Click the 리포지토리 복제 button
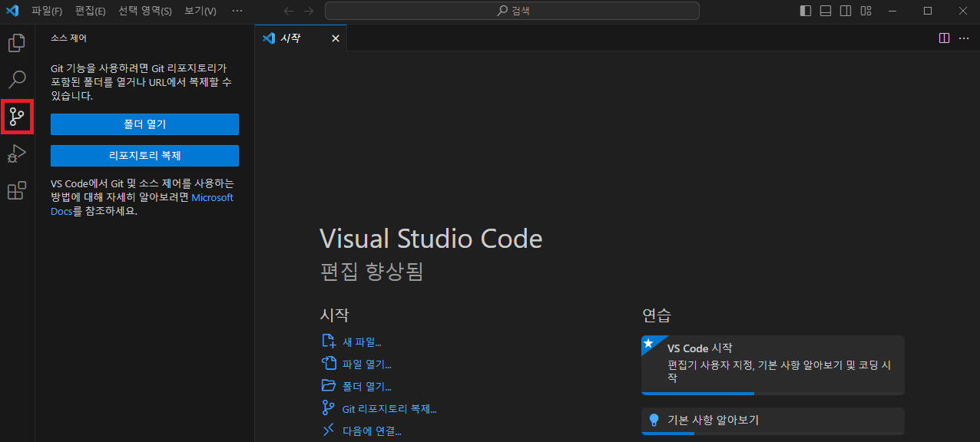 tap(144, 156)
